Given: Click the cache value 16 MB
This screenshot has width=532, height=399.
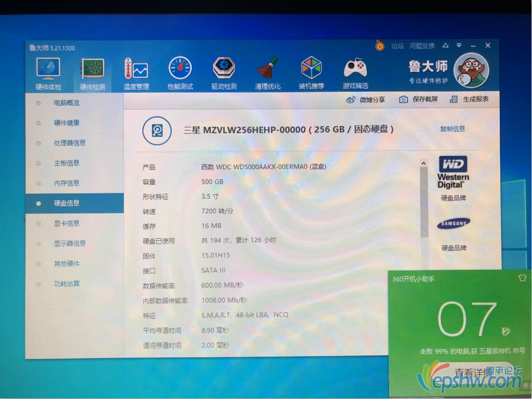Looking at the screenshot, I should (211, 226).
